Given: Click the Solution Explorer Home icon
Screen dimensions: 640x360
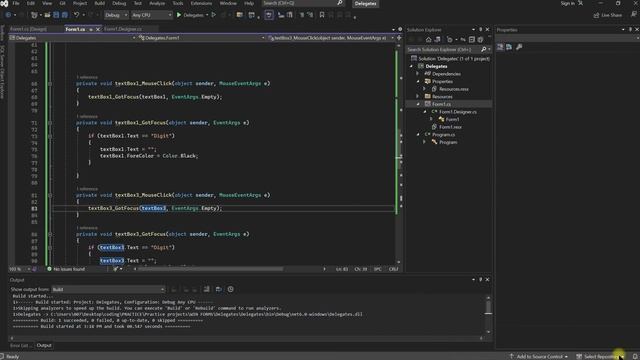Looking at the screenshot, I should 429,40.
